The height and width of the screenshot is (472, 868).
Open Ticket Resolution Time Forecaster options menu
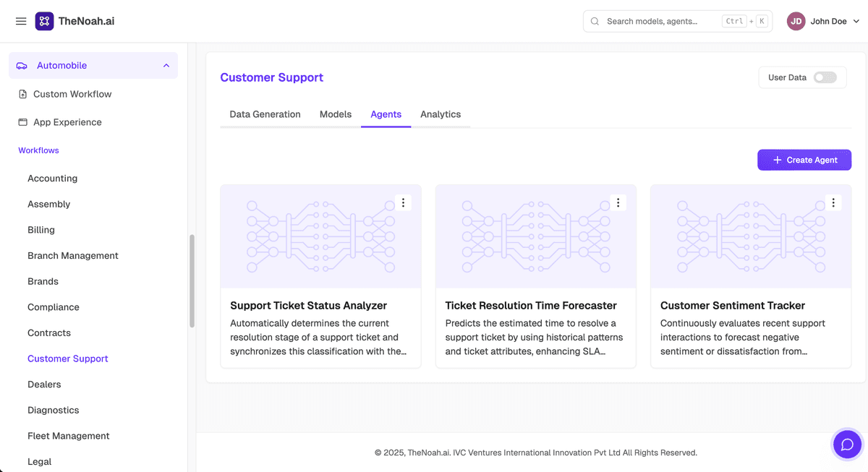pyautogui.click(x=618, y=203)
